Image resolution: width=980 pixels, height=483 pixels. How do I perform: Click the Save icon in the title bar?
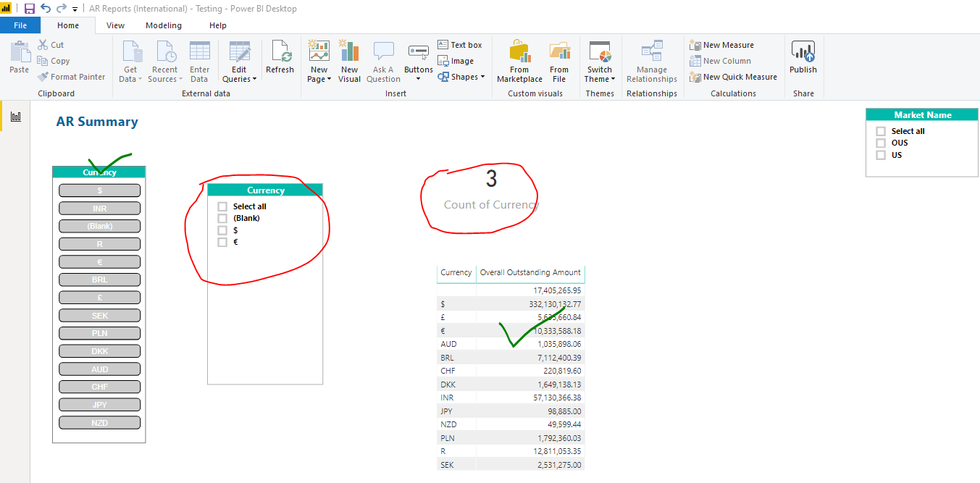(x=30, y=9)
